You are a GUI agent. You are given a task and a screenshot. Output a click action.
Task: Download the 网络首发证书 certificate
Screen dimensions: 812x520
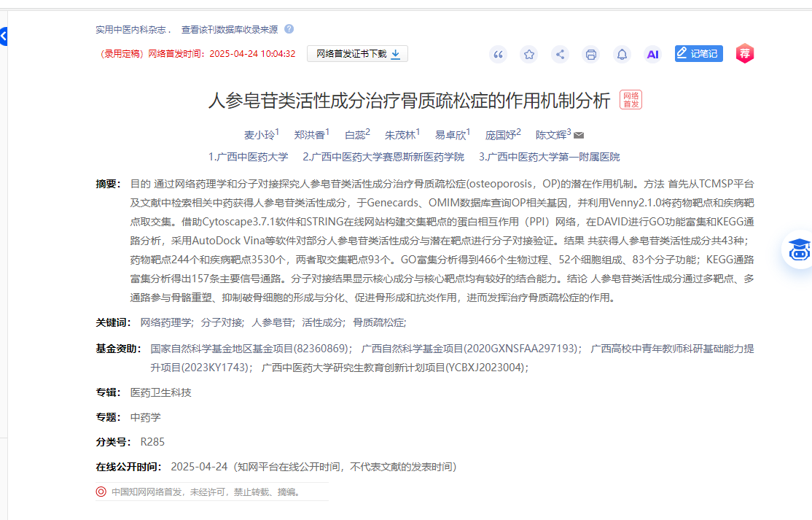point(352,53)
